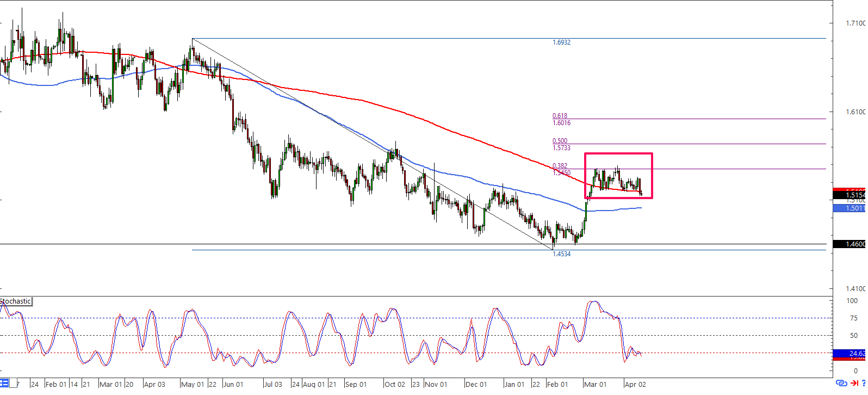Click the Sep 01 date on the time axis
The height and width of the screenshot is (395, 868).
click(356, 384)
